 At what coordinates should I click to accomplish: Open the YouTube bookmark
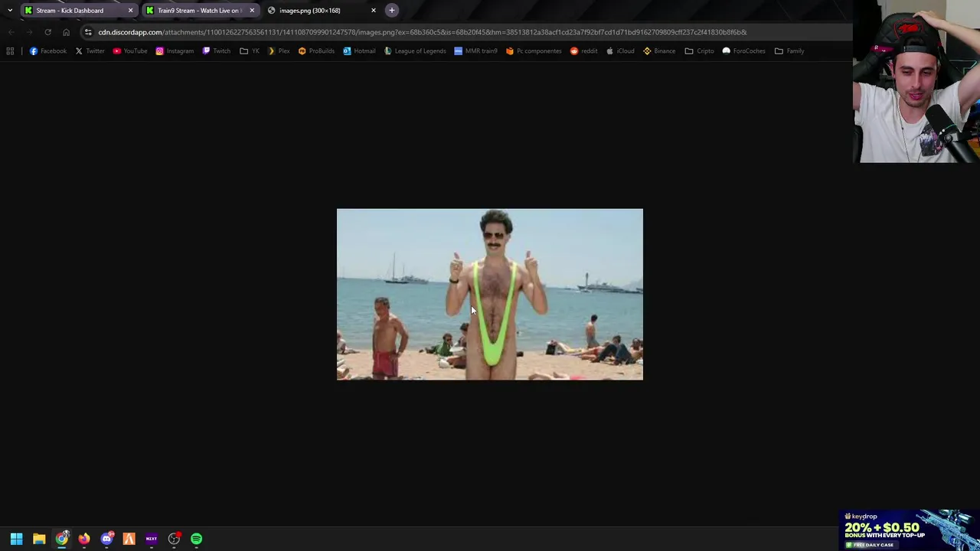click(130, 51)
